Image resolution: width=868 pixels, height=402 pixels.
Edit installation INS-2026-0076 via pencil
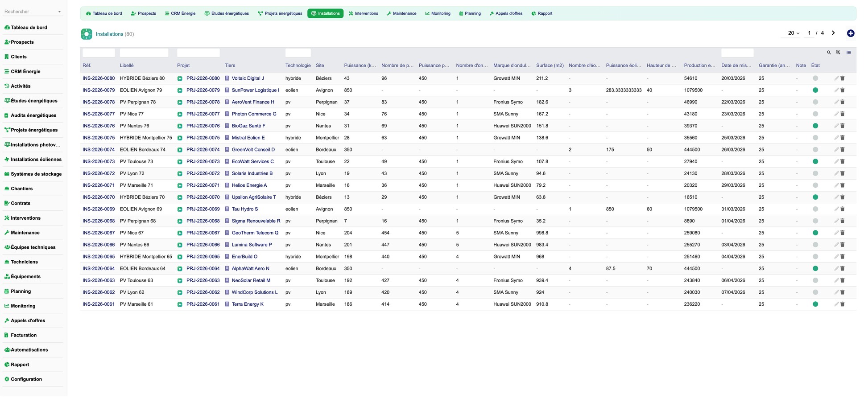836,126
